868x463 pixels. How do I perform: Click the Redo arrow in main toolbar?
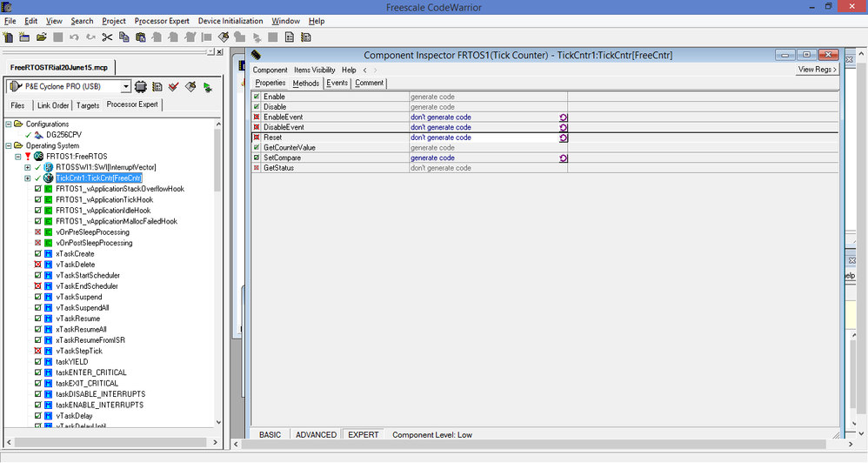90,37
